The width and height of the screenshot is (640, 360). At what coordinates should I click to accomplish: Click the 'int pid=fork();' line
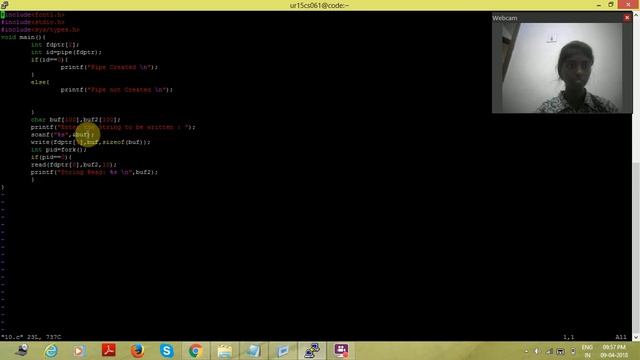click(x=58, y=149)
